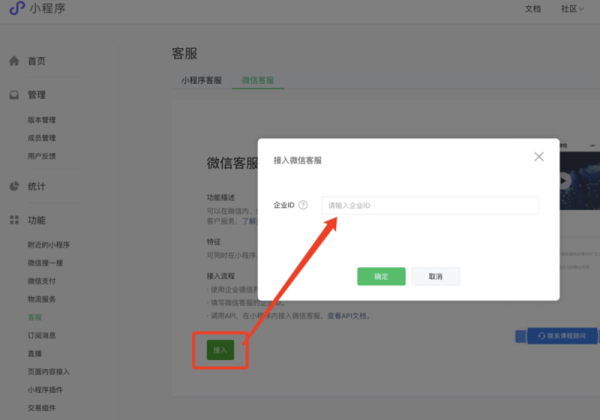Click the green 接入 button
Image resolution: width=600 pixels, height=420 pixels.
[x=220, y=350]
